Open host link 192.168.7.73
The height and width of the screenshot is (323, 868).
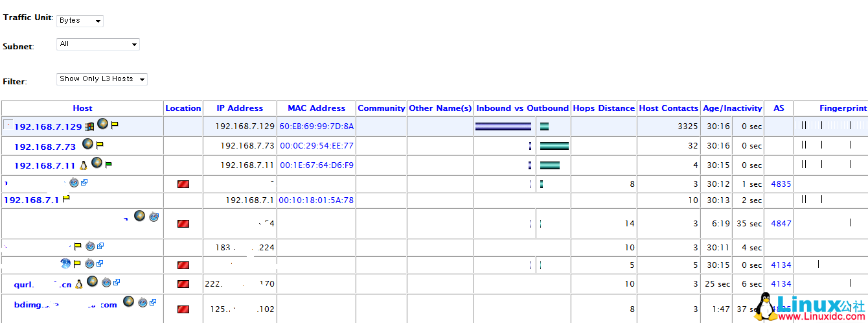click(x=45, y=147)
